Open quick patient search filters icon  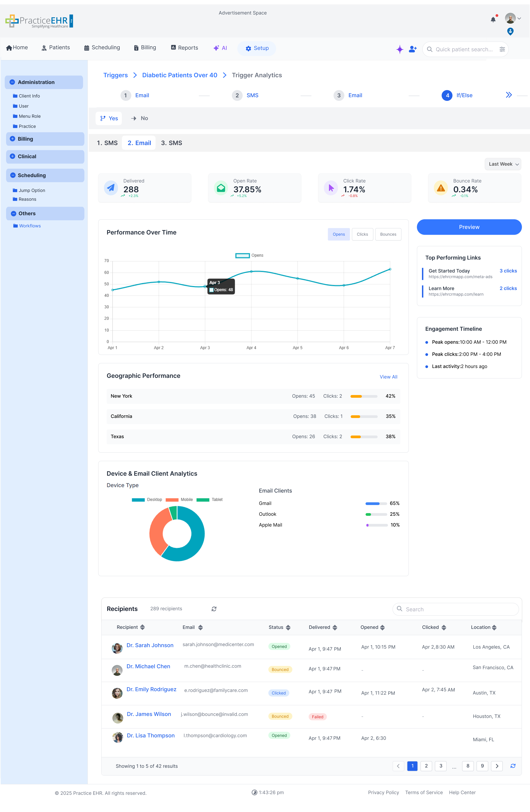502,49
